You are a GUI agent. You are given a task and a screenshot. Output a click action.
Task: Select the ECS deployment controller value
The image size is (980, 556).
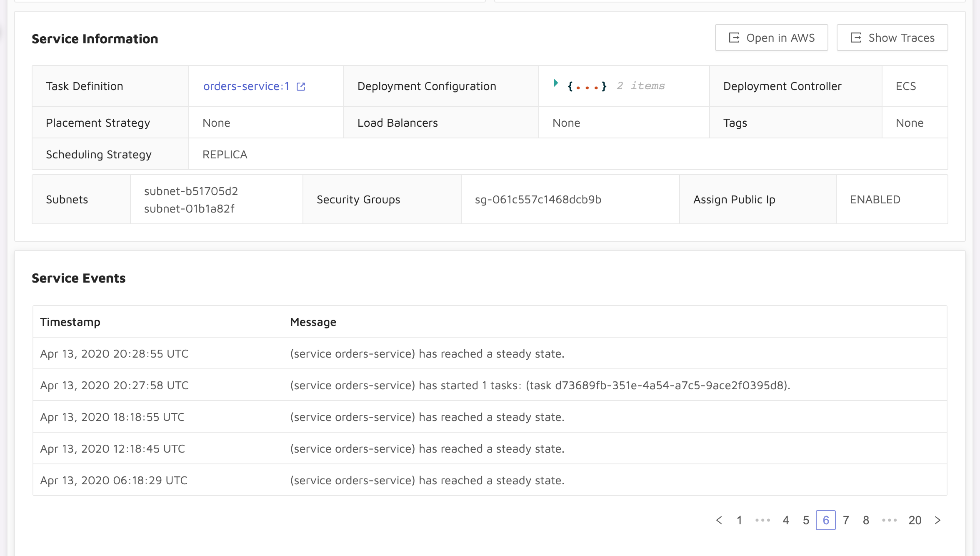[x=906, y=86]
